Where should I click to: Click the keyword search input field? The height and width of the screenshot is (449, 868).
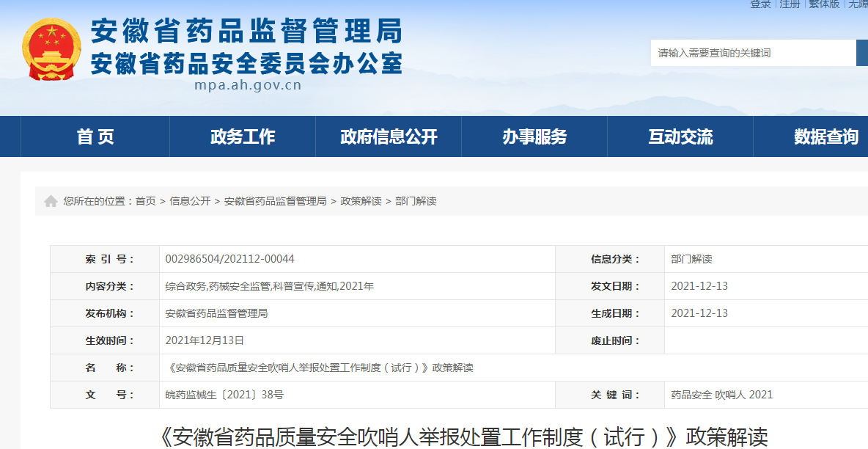pos(751,53)
